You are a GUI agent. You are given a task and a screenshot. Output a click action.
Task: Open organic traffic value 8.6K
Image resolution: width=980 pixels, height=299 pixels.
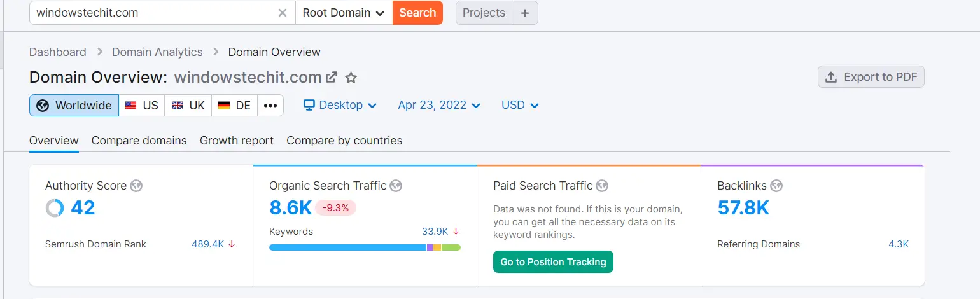(290, 208)
